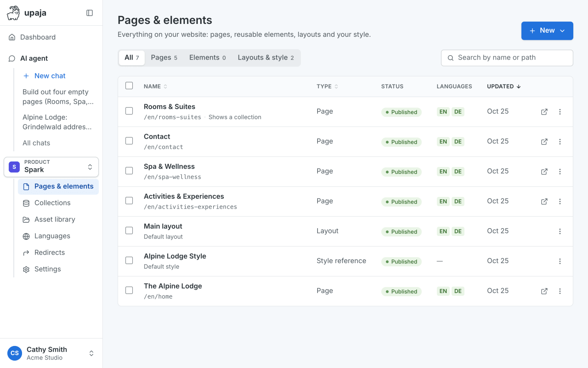Go to Dashboard
588x368 pixels.
(51, 37)
